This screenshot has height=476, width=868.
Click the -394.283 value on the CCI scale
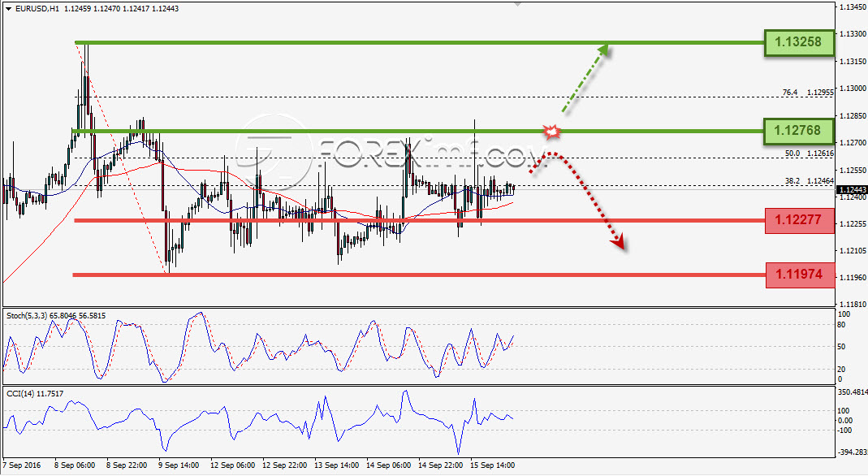pos(853,452)
